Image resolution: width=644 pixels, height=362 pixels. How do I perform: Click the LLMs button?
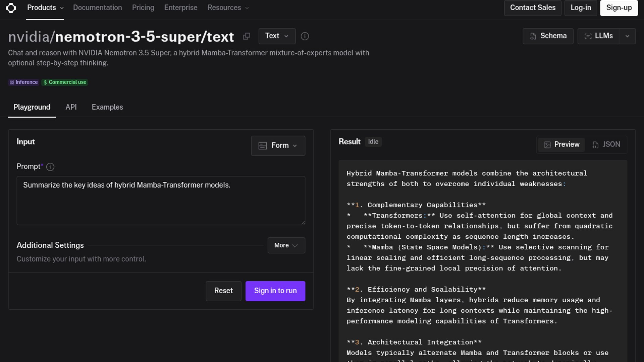pyautogui.click(x=598, y=36)
